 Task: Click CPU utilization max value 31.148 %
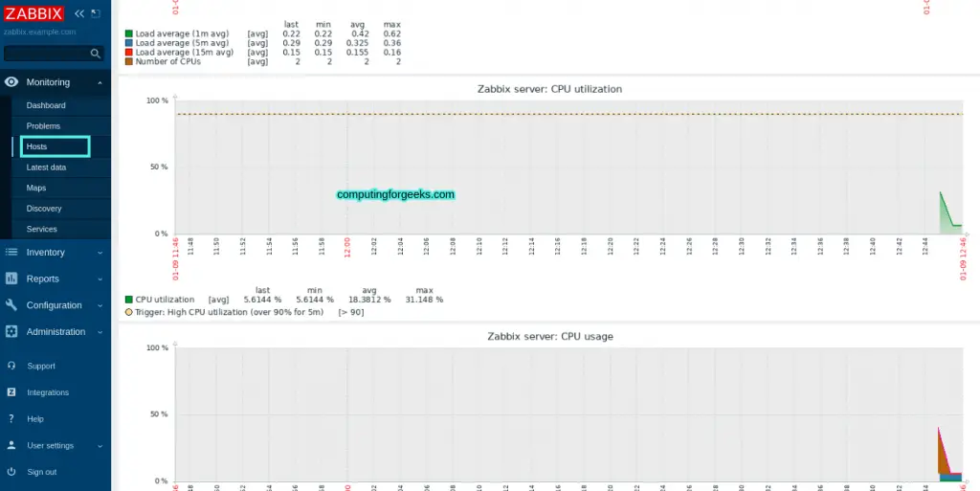click(x=424, y=300)
